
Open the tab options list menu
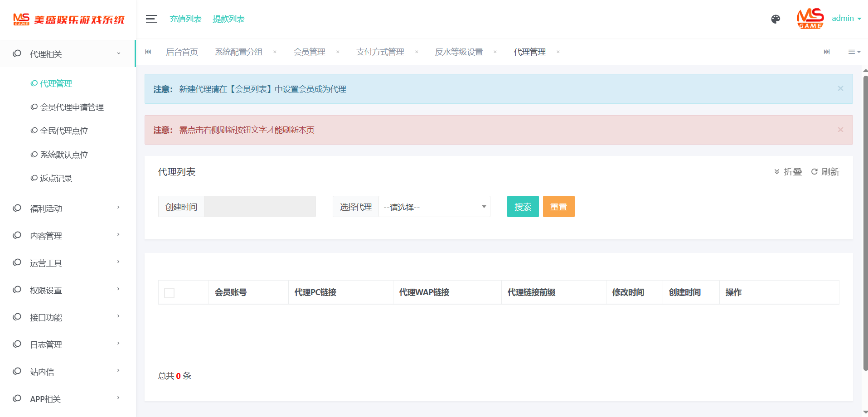[x=854, y=52]
